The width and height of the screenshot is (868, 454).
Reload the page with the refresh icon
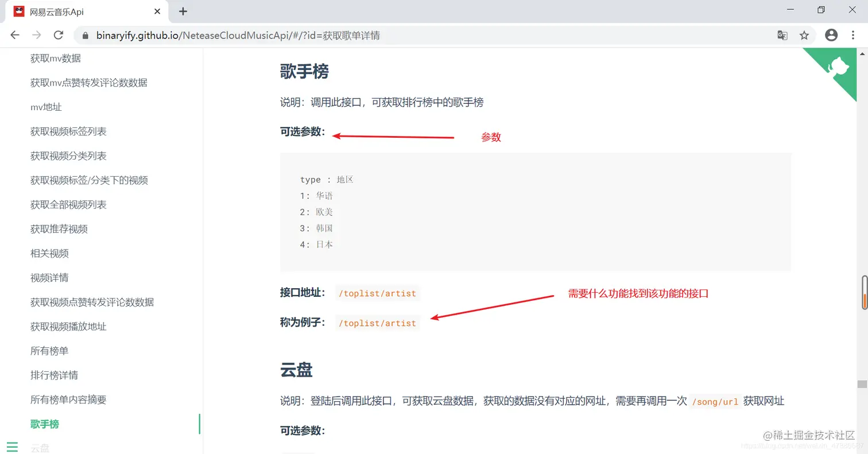tap(59, 34)
